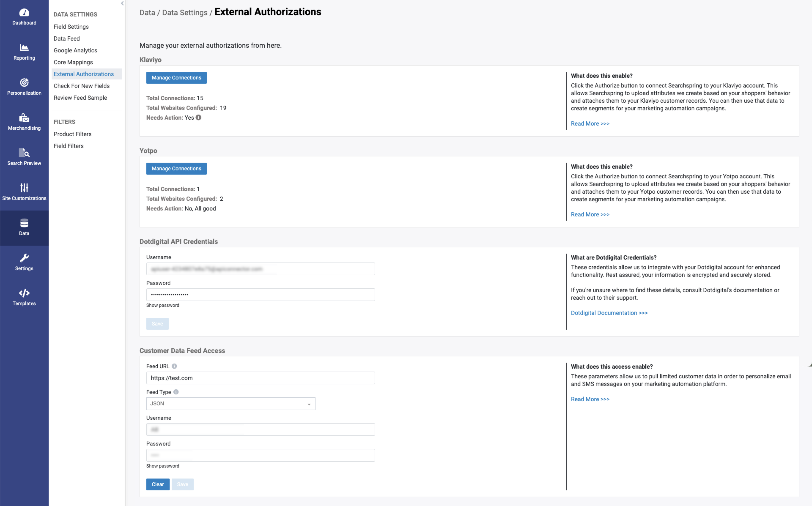812x506 pixels.
Task: Toggle Show password for Dotdigital credentials
Action: click(x=163, y=306)
